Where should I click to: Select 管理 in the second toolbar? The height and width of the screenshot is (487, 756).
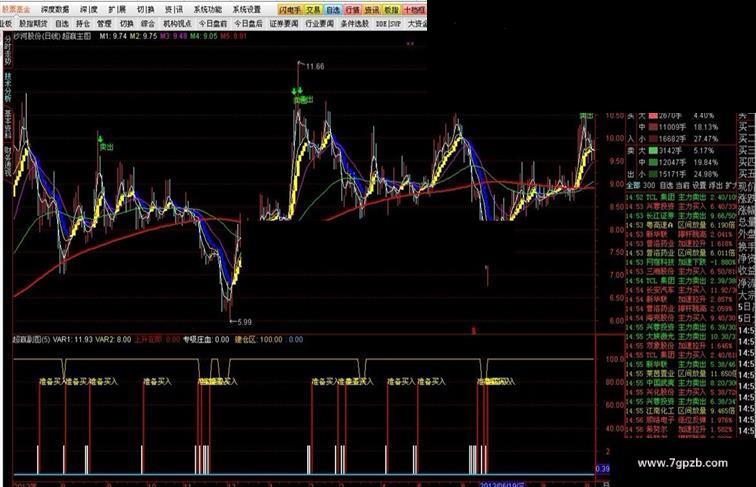click(105, 23)
